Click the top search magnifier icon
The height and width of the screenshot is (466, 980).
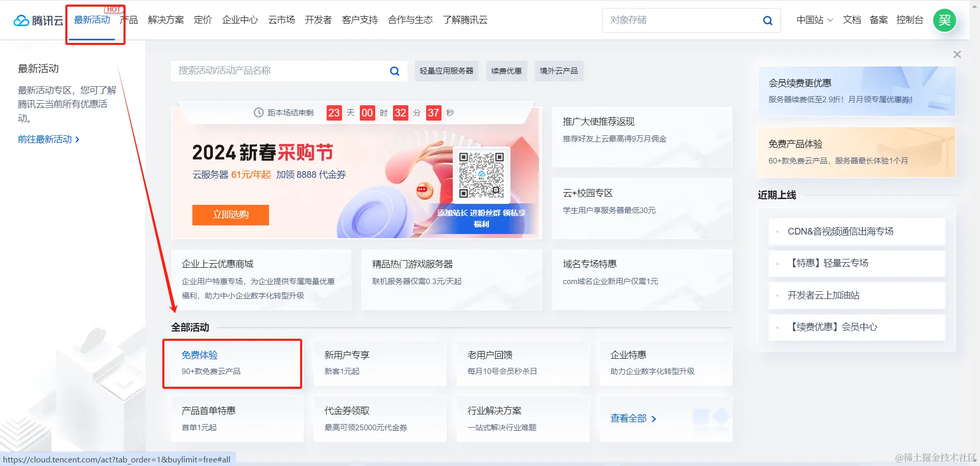click(x=767, y=20)
